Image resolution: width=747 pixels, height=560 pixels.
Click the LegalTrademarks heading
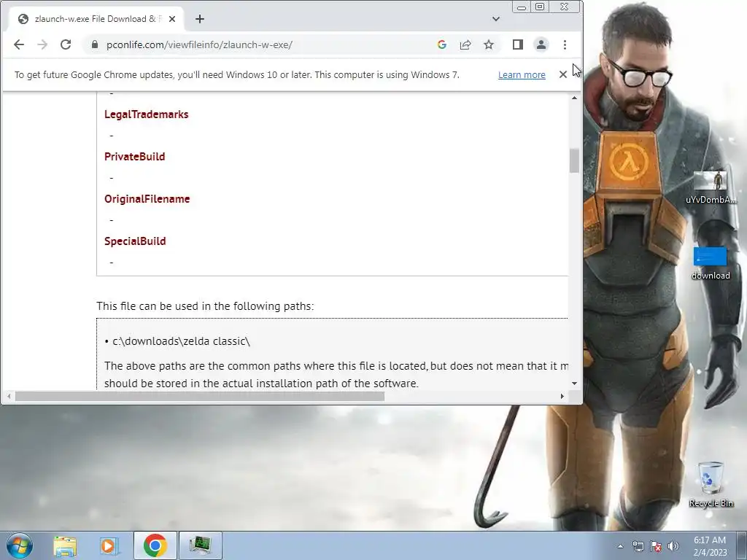[146, 114]
